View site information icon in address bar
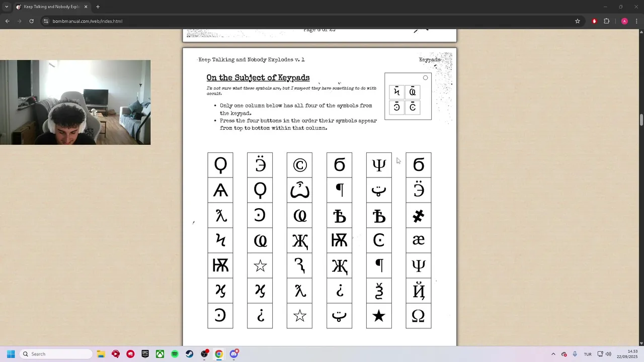The height and width of the screenshot is (362, 644). pos(46,21)
